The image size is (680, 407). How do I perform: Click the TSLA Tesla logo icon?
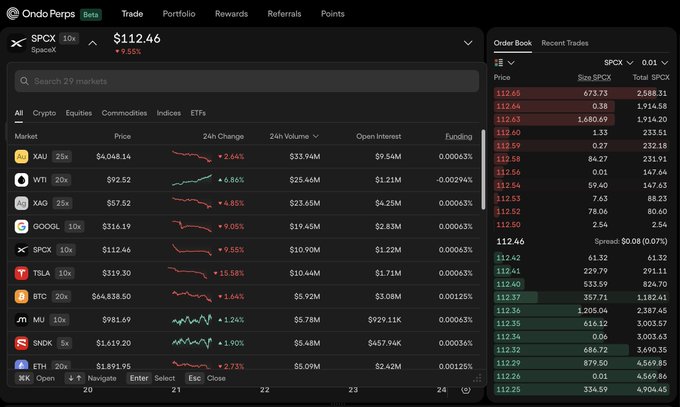[x=21, y=273]
